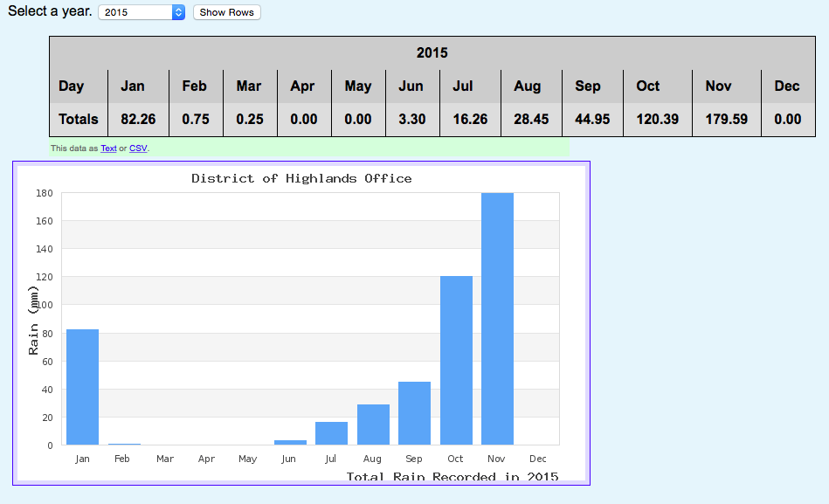This screenshot has width=829, height=504.
Task: Click the July bar in the chart
Action: click(x=331, y=433)
